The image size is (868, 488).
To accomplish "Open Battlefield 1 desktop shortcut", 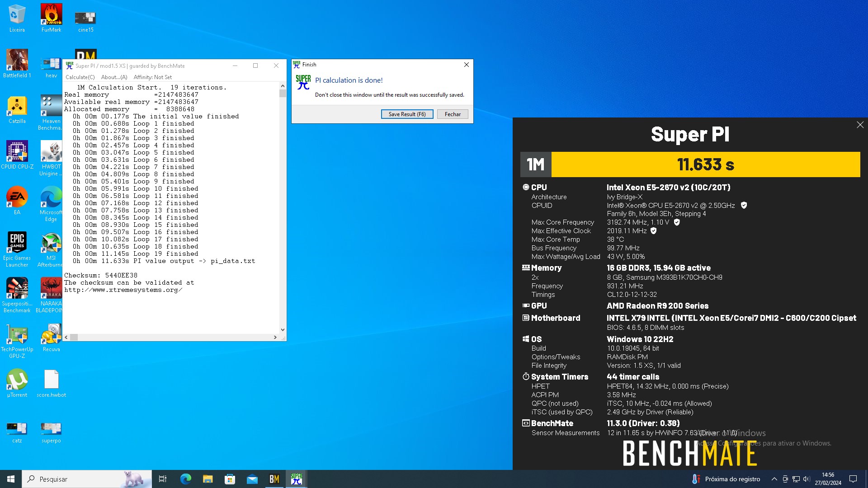I will click(x=17, y=64).
